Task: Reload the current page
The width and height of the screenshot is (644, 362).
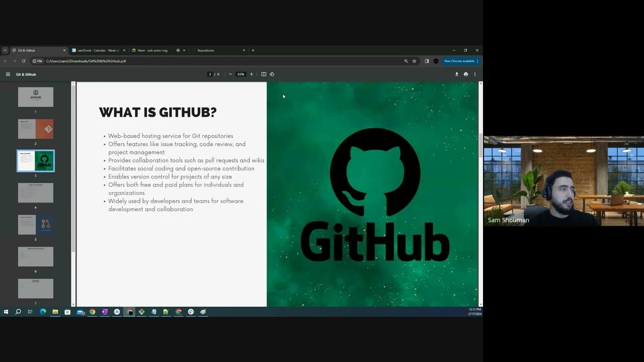Action: (24, 61)
